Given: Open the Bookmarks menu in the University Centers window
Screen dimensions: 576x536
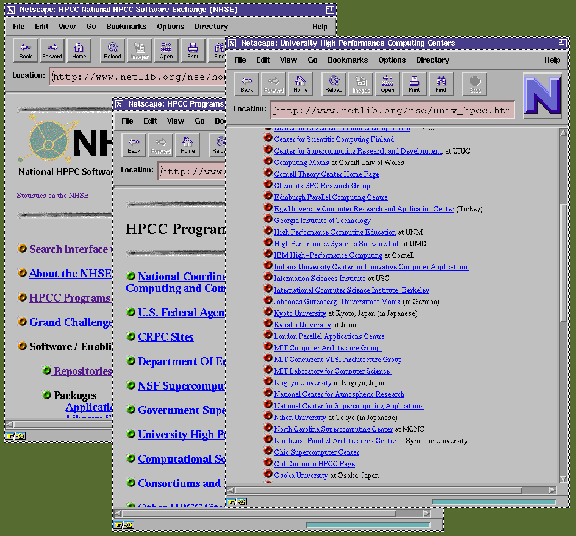Looking at the screenshot, I should [x=348, y=60].
